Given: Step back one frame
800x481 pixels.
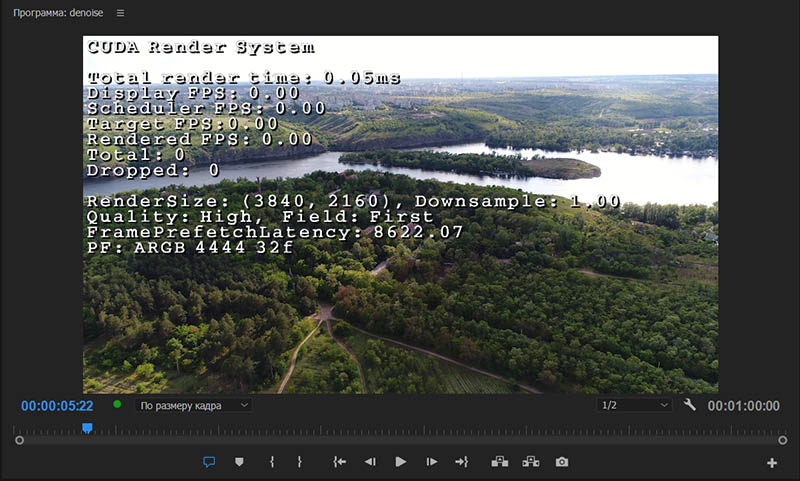Looking at the screenshot, I should pyautogui.click(x=370, y=462).
